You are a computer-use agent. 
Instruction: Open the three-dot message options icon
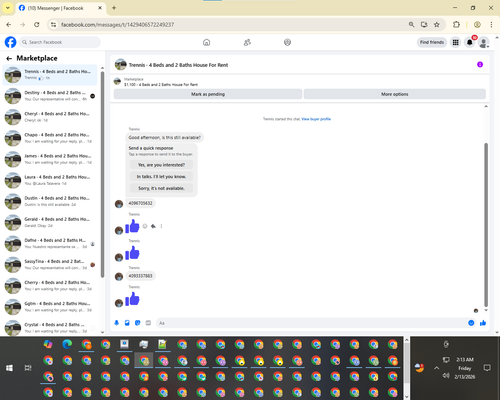click(161, 226)
